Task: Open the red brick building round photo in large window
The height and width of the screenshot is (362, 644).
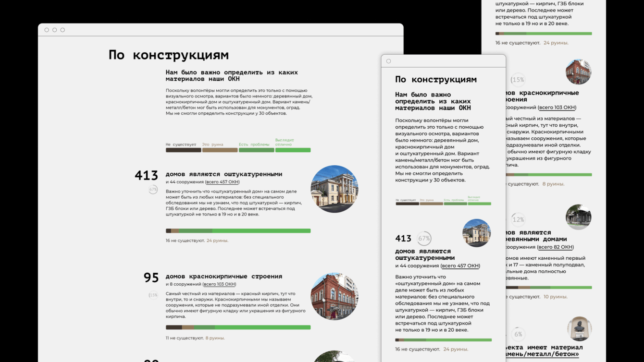Action: point(334,296)
